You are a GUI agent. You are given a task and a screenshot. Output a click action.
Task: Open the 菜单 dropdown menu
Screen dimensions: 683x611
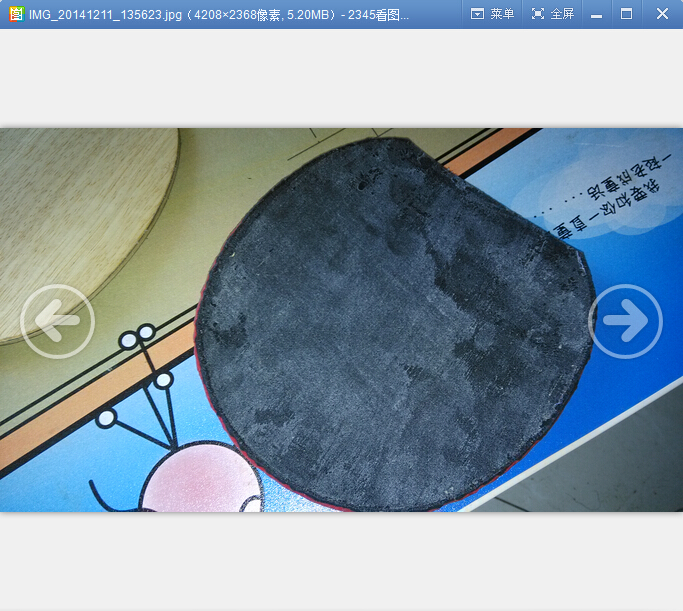click(492, 14)
